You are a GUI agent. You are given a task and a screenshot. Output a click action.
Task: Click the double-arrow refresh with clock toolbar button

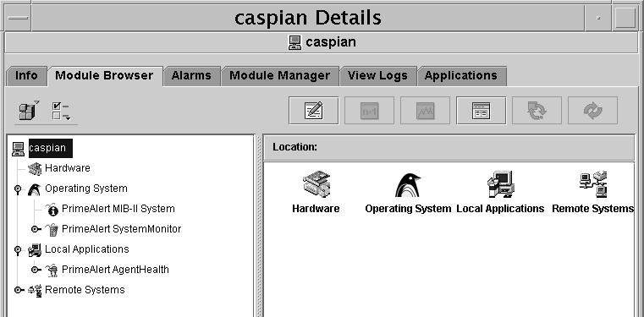point(537,110)
